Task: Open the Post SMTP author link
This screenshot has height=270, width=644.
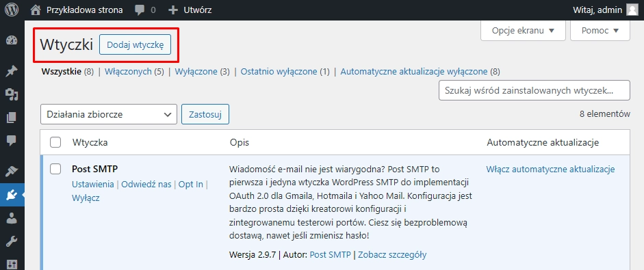Action: (x=331, y=254)
